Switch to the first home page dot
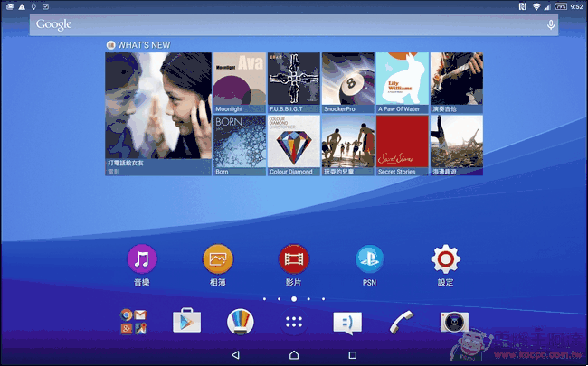Screen dimensions: 588x366 click(265, 299)
